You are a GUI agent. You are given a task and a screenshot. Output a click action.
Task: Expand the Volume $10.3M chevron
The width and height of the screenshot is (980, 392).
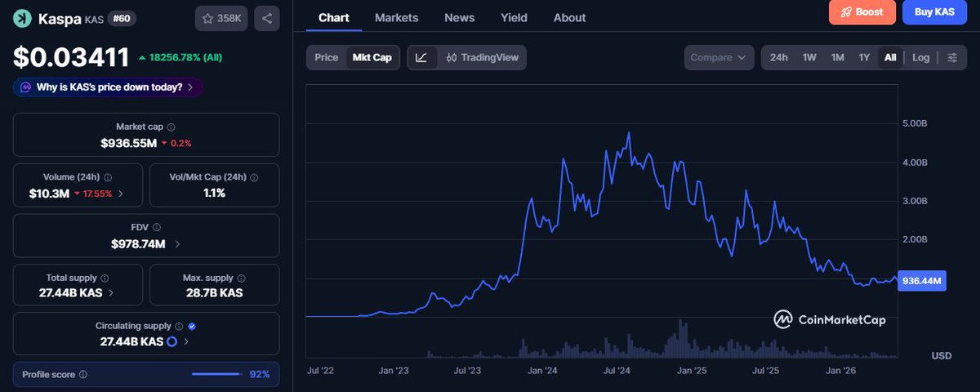point(121,194)
